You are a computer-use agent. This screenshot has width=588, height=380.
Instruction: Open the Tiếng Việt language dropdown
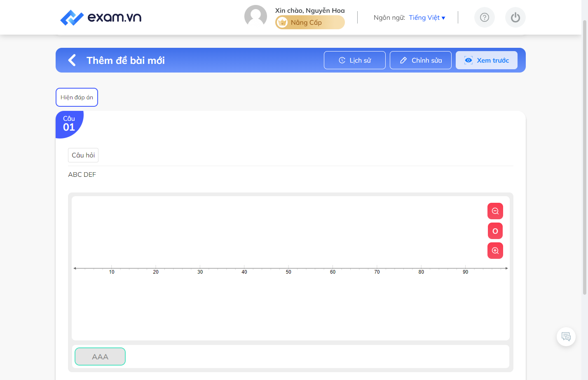[x=427, y=17]
